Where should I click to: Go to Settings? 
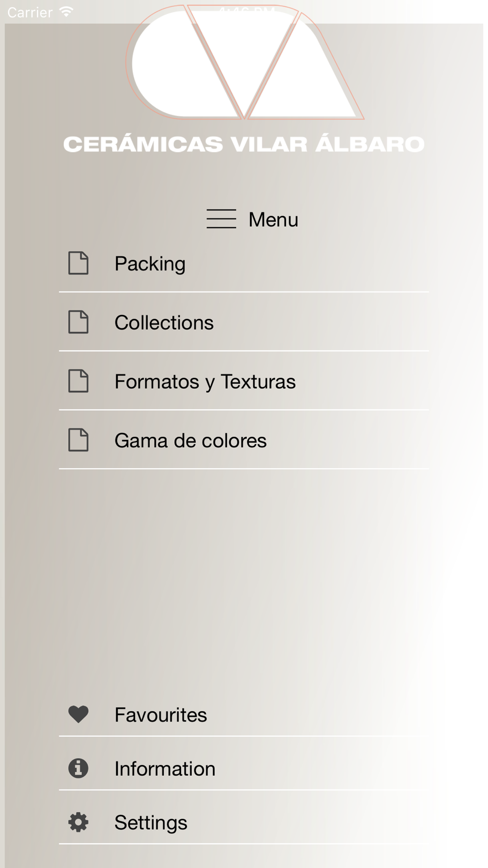244,822
